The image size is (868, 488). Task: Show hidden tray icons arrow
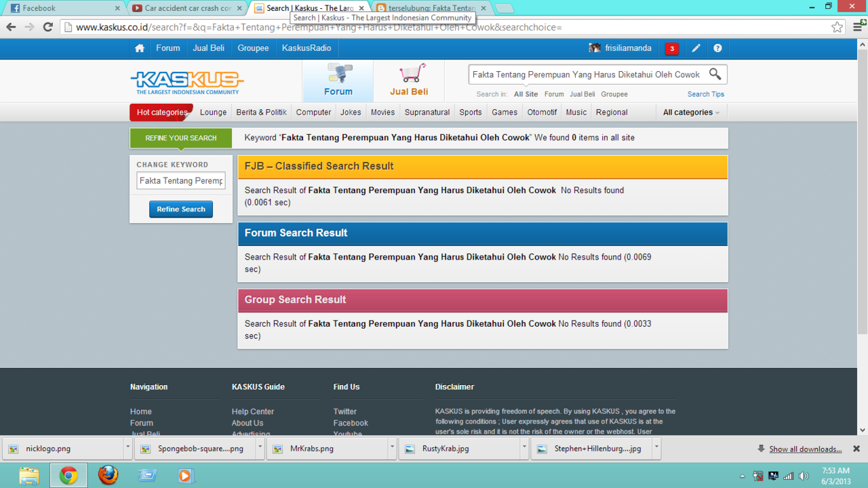[x=743, y=476]
